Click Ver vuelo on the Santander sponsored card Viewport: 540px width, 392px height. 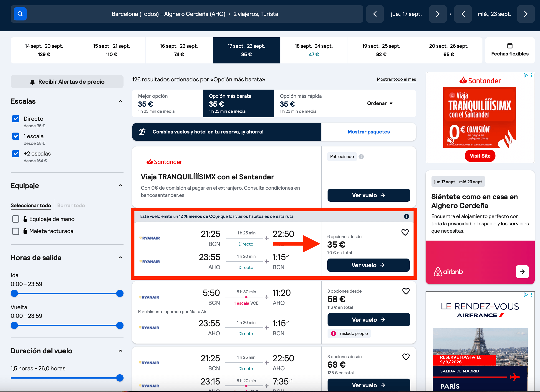[368, 195]
